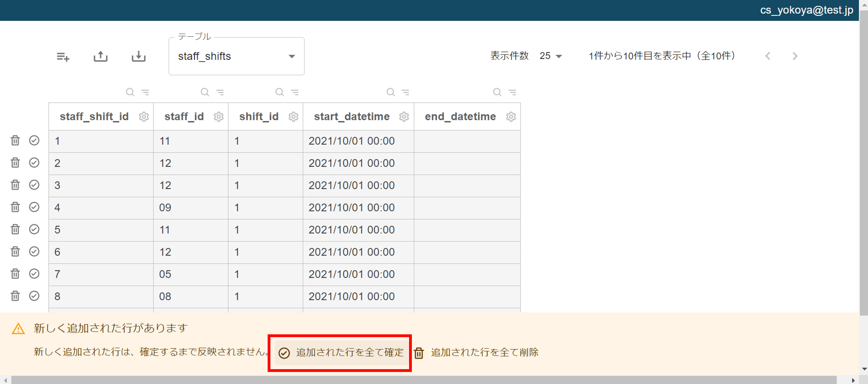Click the add new row icon
The width and height of the screenshot is (868, 384).
(63, 57)
